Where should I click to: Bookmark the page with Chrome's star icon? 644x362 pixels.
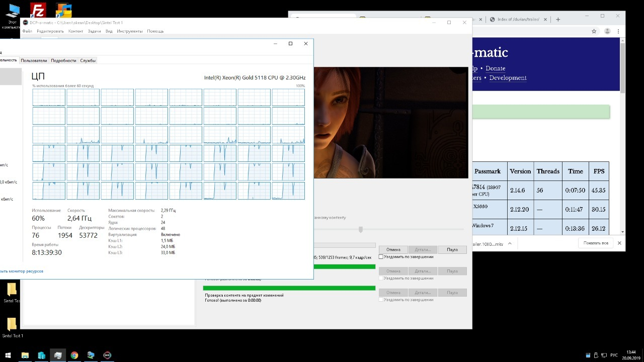pos(594,31)
